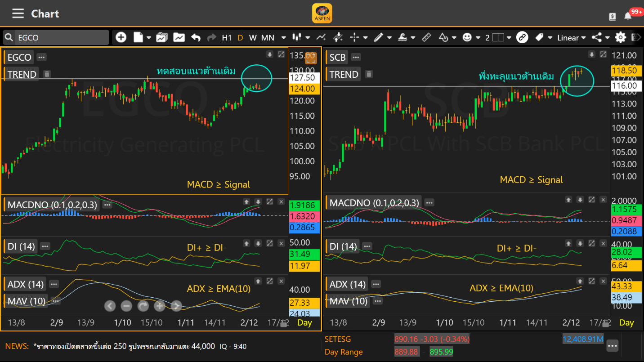Open the emoji dropdown arrow
Viewport: 644px width, 362px height.
478,38
